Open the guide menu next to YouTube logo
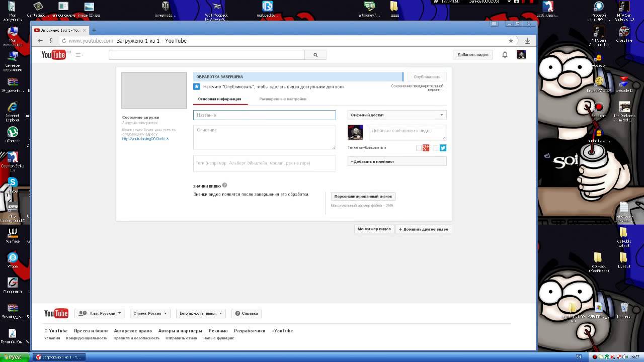 tap(79, 55)
